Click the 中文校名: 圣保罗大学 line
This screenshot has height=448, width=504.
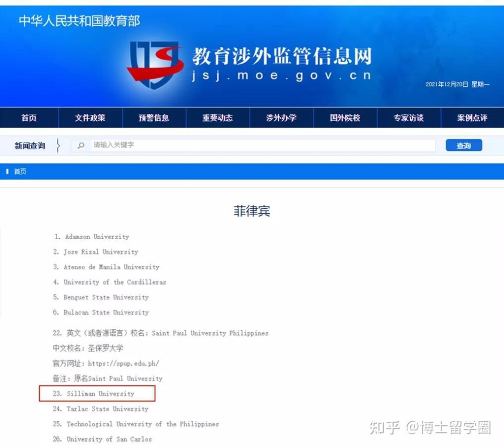(x=88, y=348)
